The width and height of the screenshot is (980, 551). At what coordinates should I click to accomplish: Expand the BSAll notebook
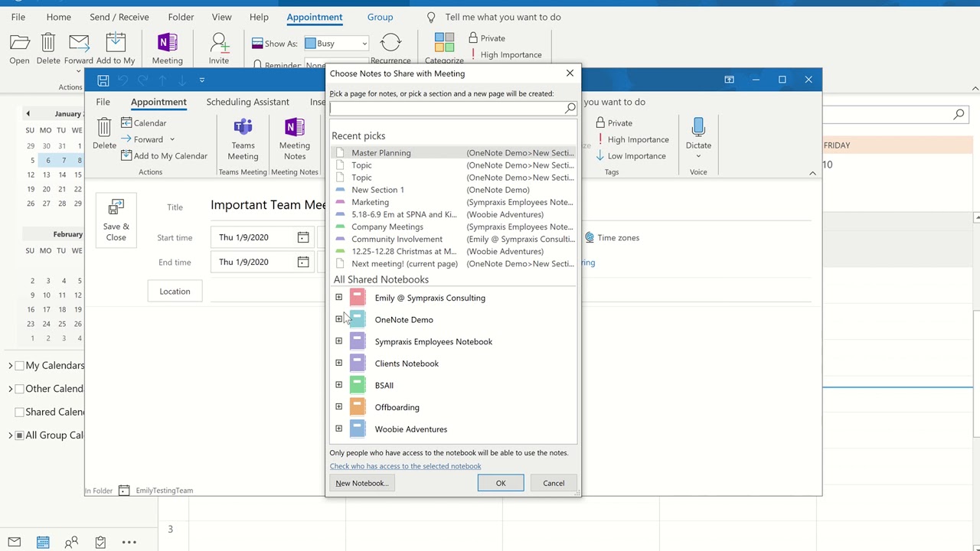pos(338,385)
